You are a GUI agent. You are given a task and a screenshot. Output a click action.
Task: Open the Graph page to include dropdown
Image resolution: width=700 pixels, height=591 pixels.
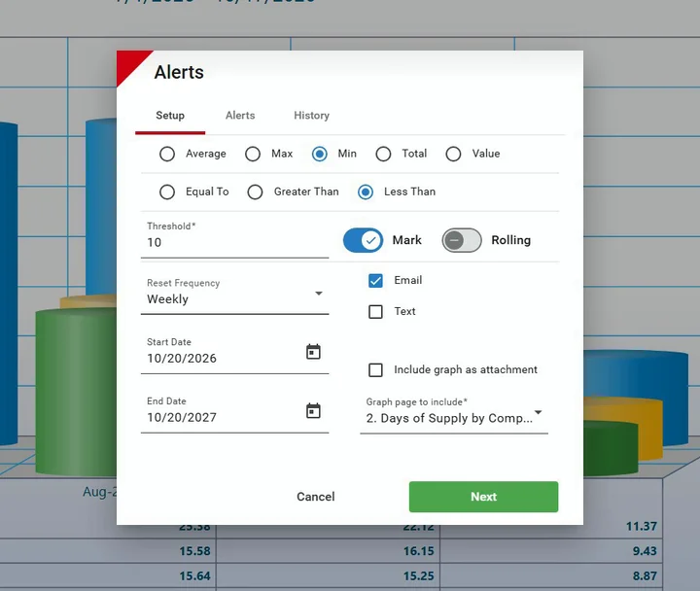(x=454, y=414)
